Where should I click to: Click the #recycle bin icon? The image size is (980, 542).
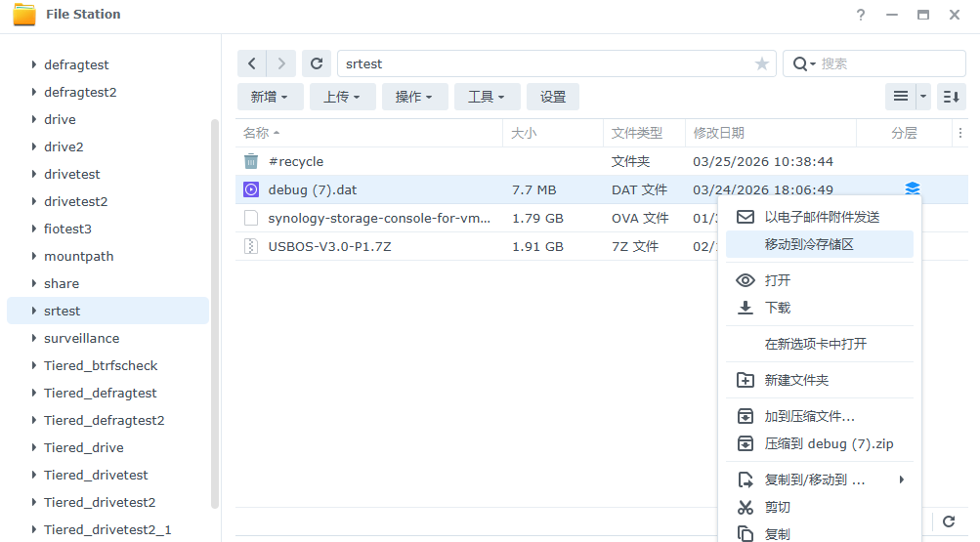tap(251, 161)
